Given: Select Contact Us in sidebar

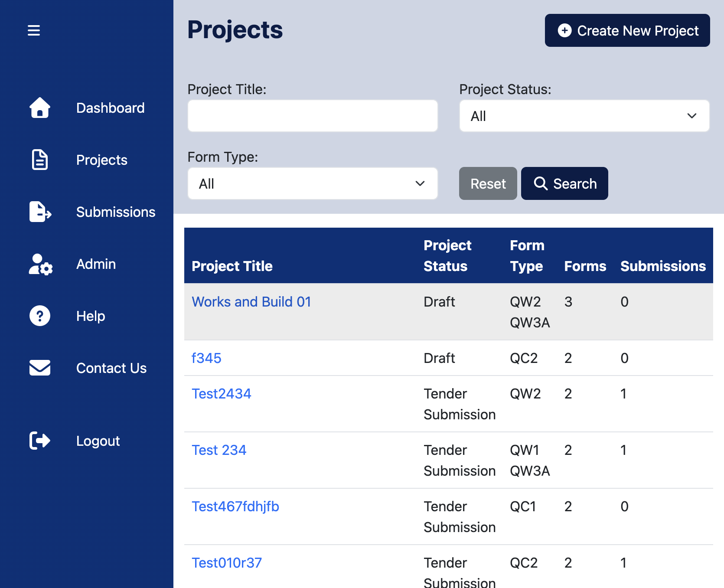Looking at the screenshot, I should point(111,368).
